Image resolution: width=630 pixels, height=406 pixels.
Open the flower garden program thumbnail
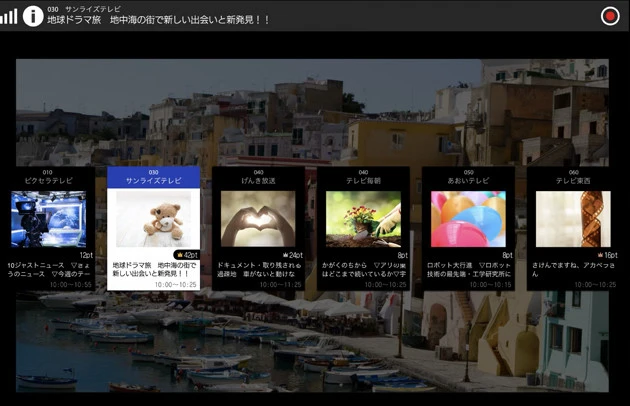pyautogui.click(x=363, y=219)
